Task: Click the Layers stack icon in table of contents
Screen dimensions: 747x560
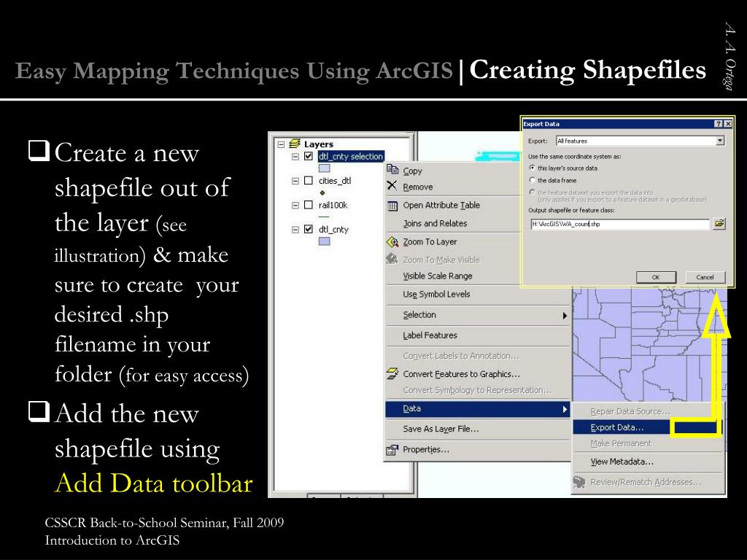Action: (295, 144)
